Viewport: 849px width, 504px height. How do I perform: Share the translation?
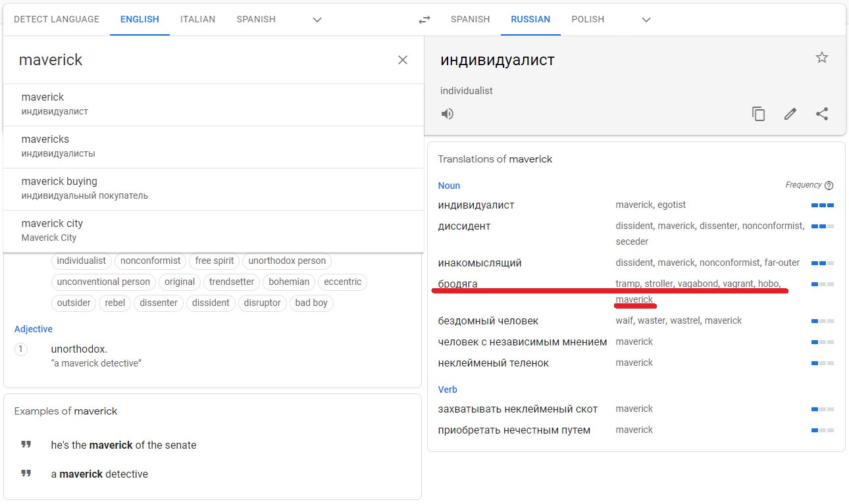point(822,114)
